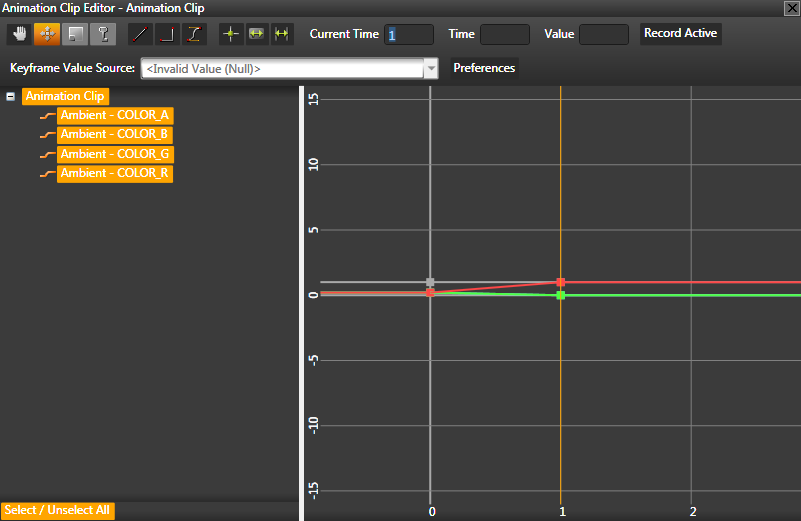
Task: Activate the four-arrow move tool
Action: click(47, 34)
